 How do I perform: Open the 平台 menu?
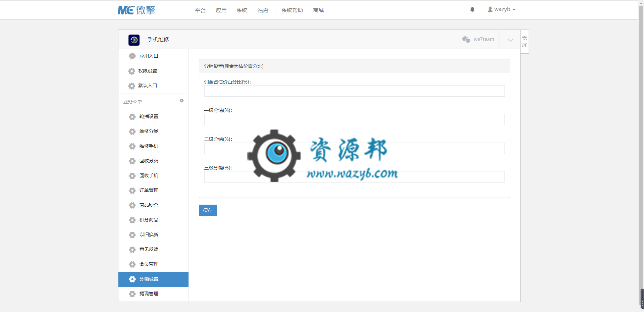(200, 10)
